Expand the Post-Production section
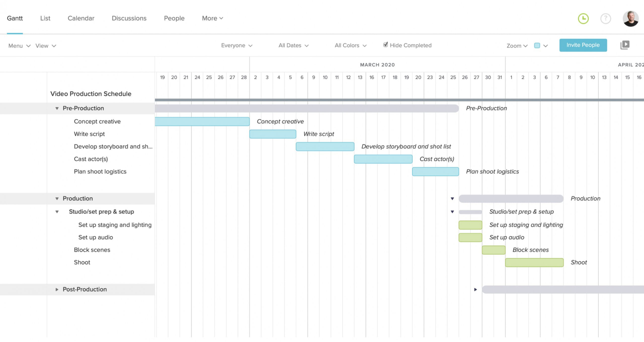 [57, 289]
